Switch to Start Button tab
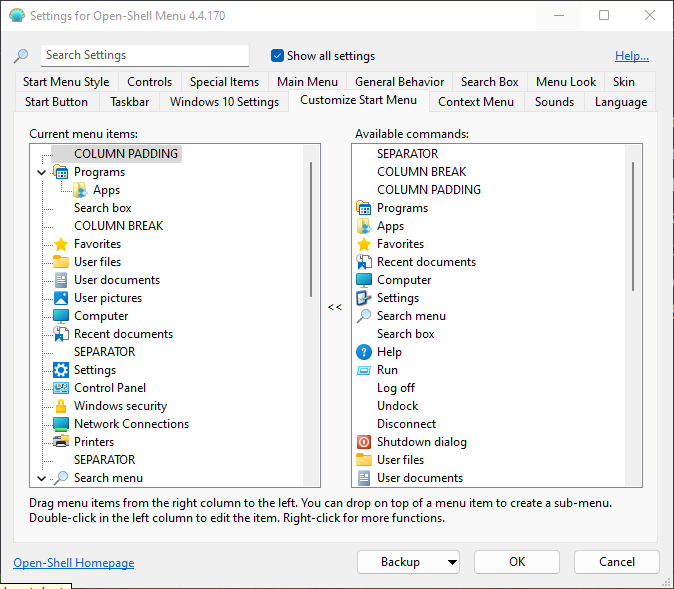Screen dimensions: 674x589 [56, 102]
